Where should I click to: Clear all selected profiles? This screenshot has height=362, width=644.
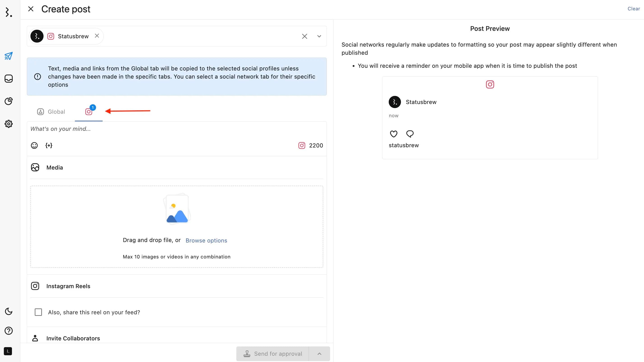click(x=304, y=36)
